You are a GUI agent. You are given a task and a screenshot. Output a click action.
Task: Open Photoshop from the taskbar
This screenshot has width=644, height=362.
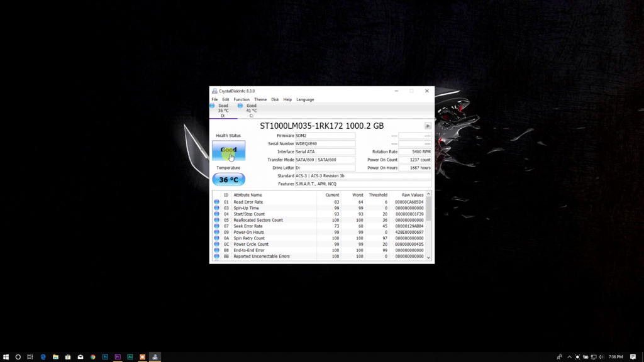[105, 357]
